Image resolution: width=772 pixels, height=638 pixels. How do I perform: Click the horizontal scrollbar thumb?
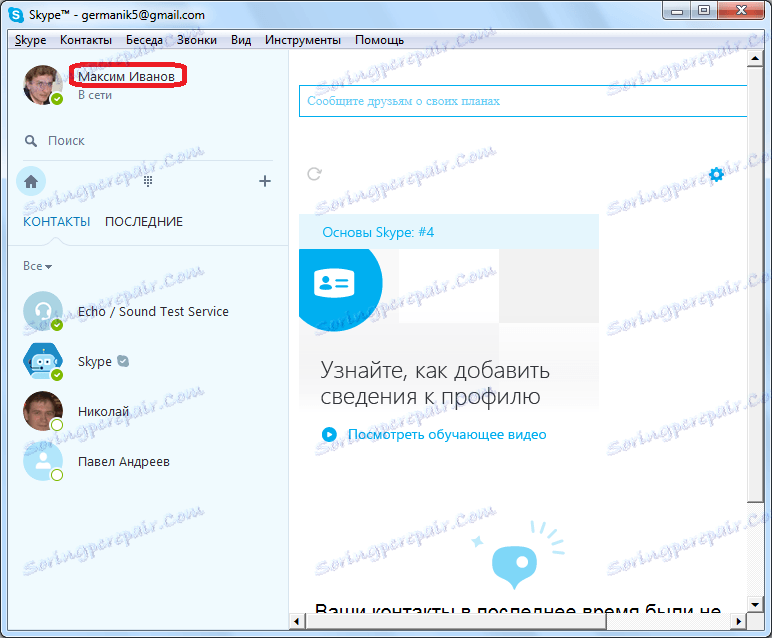pyautogui.click(x=455, y=621)
